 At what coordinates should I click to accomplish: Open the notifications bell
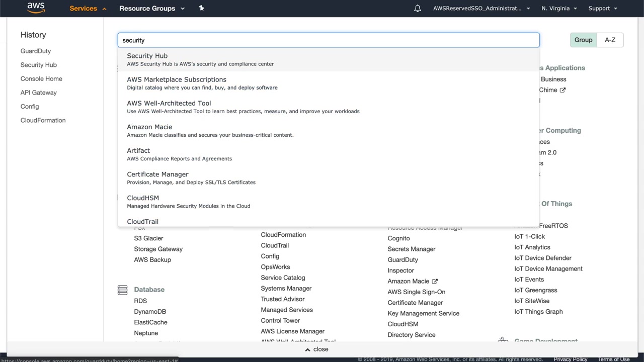pyautogui.click(x=418, y=9)
